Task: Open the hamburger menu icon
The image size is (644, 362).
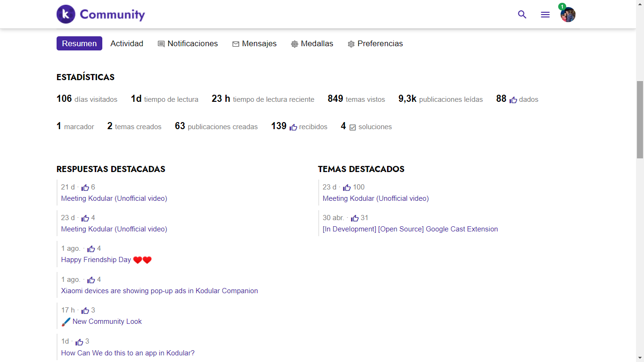Action: [x=545, y=15]
